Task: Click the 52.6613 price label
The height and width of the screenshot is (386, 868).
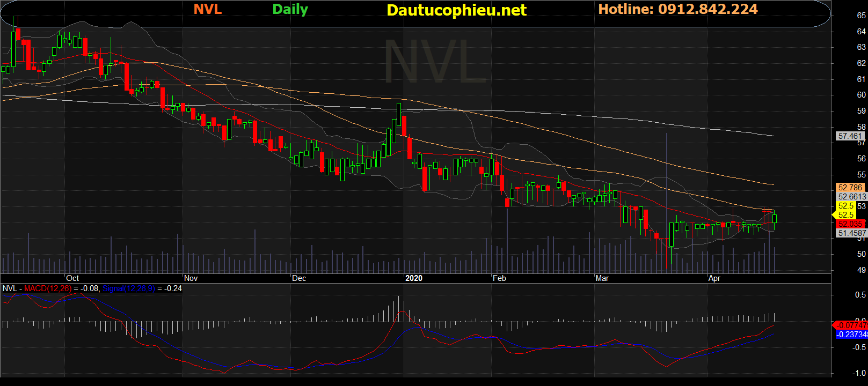Action: pyautogui.click(x=852, y=197)
